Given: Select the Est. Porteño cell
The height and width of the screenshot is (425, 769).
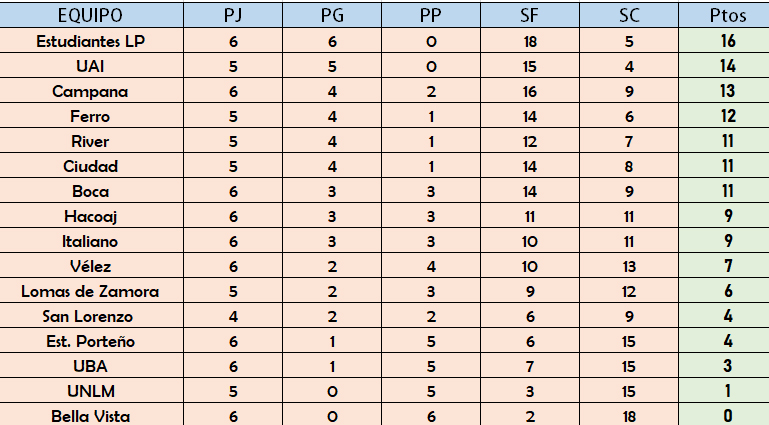Looking at the screenshot, I should pyautogui.click(x=91, y=341).
